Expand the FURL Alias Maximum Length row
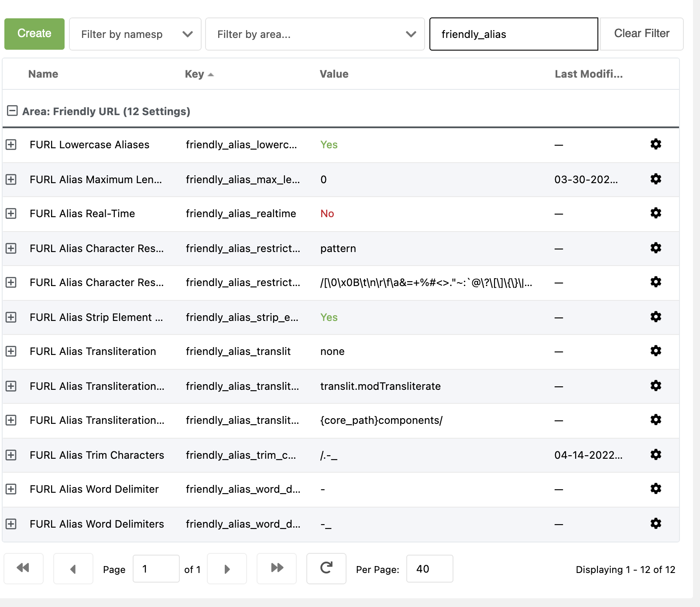 coord(11,179)
